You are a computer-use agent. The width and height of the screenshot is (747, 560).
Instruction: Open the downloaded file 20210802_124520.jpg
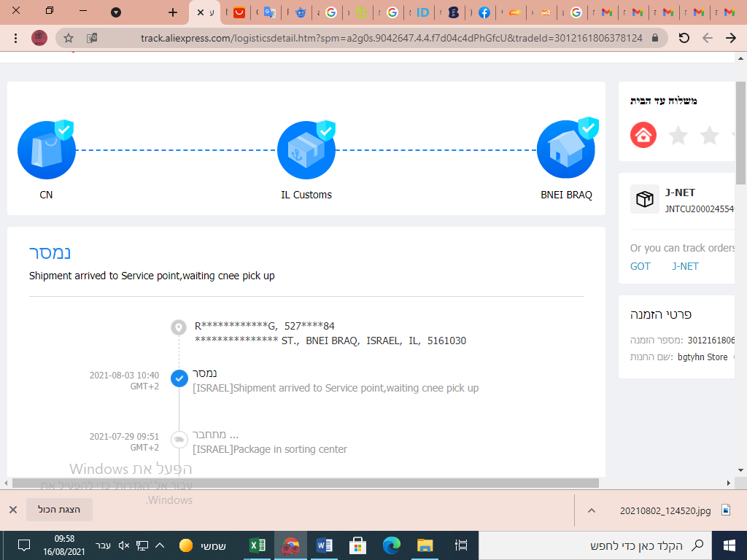coord(665,510)
